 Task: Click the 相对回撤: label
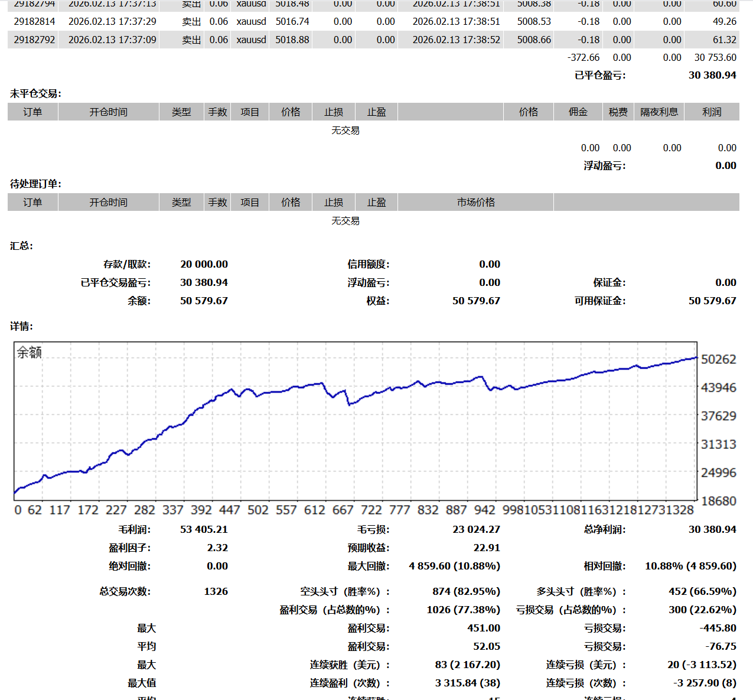tap(605, 566)
